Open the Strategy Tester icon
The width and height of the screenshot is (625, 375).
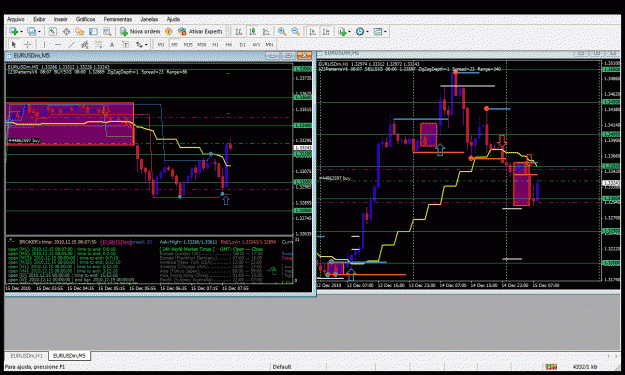107,31
